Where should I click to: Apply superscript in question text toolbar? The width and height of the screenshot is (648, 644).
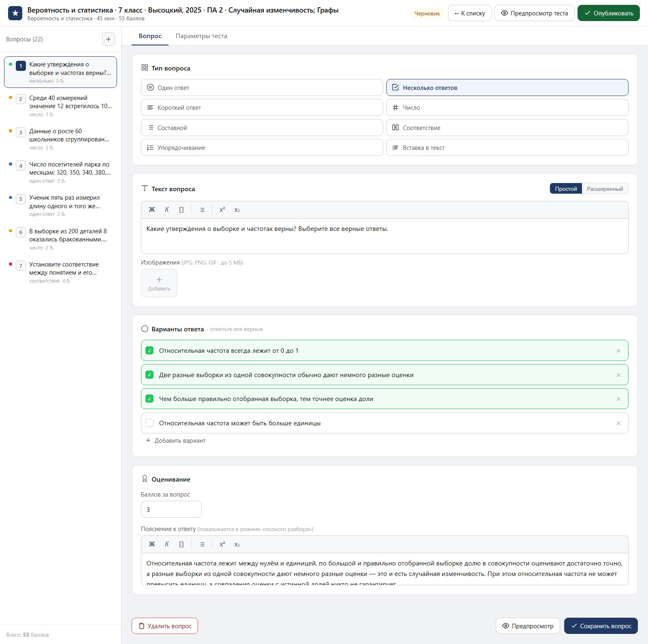[222, 210]
